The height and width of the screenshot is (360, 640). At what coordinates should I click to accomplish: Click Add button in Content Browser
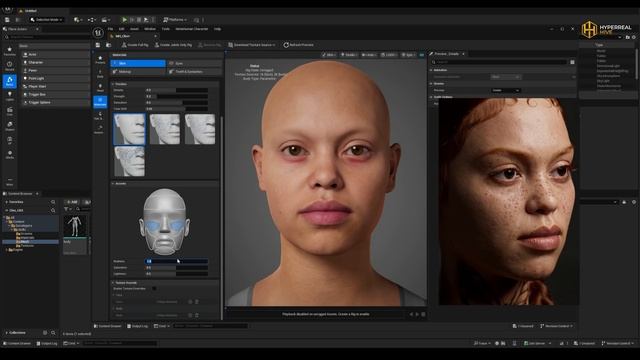pos(72,202)
